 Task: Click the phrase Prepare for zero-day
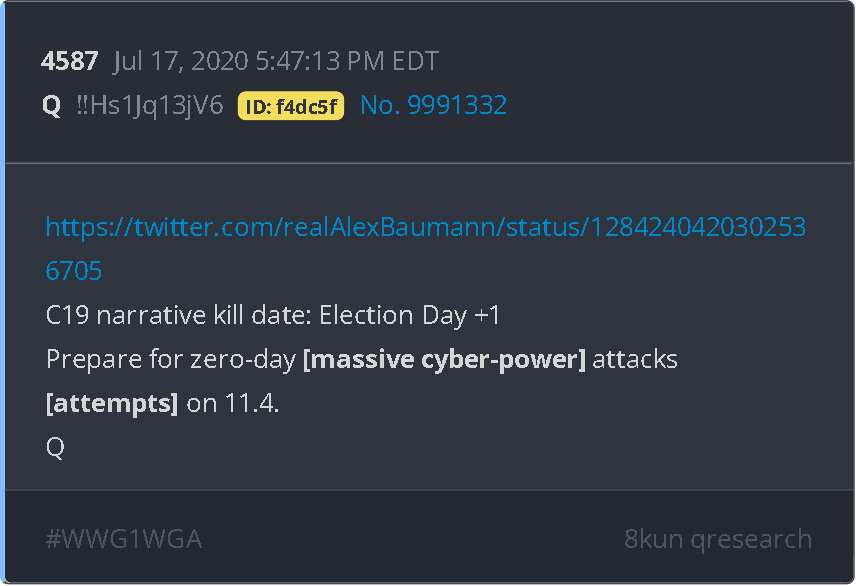click(x=170, y=359)
